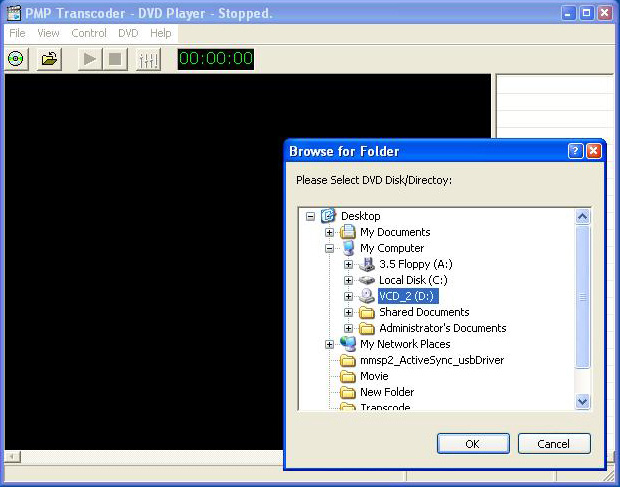
Task: Select Desktop in the folder tree
Action: tap(361, 216)
